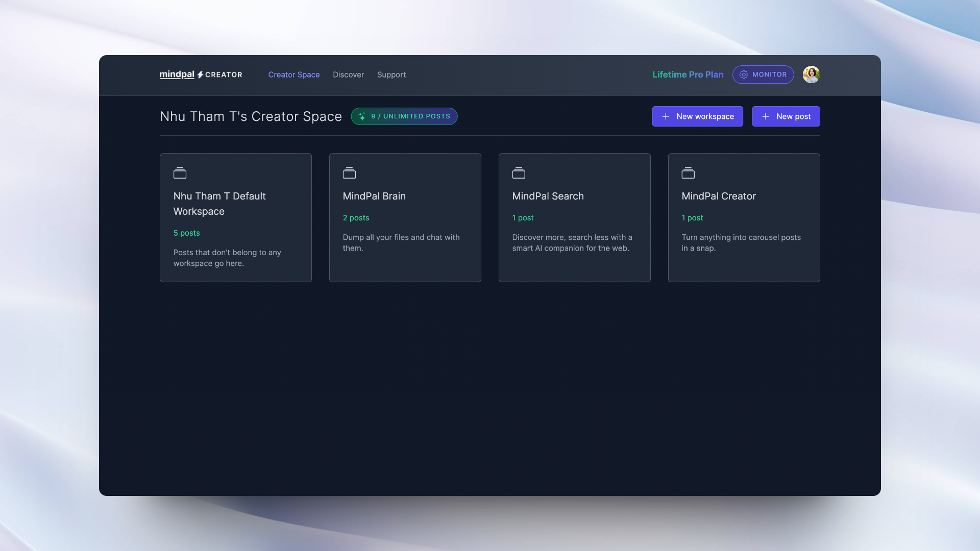Click '2 posts' on MindPal Brain card
Viewport: 980px width, 551px height.
356,217
